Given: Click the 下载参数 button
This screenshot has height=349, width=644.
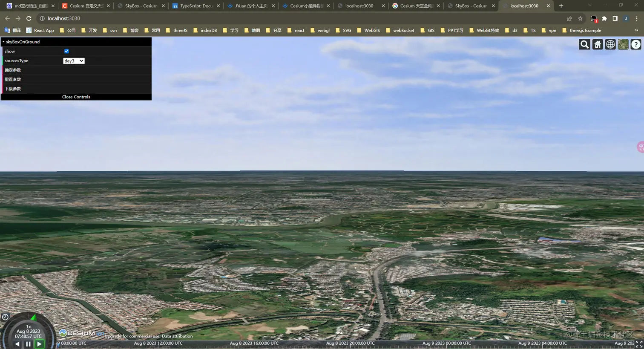Looking at the screenshot, I should [x=76, y=89].
